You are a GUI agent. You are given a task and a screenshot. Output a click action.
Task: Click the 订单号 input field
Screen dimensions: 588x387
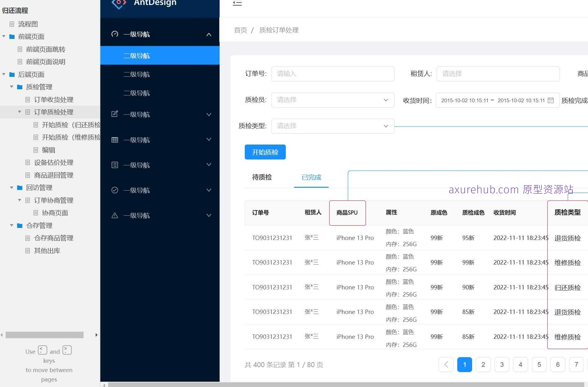pyautogui.click(x=332, y=74)
